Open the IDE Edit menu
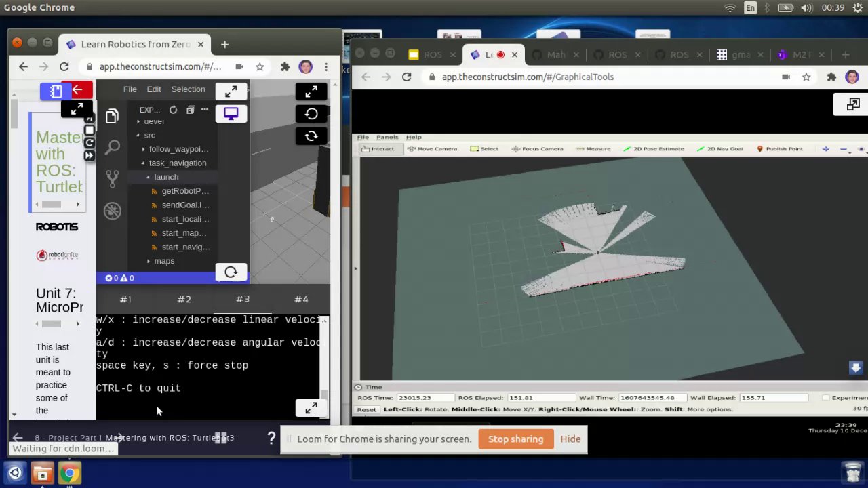Viewport: 868px width, 488px height. click(x=154, y=89)
